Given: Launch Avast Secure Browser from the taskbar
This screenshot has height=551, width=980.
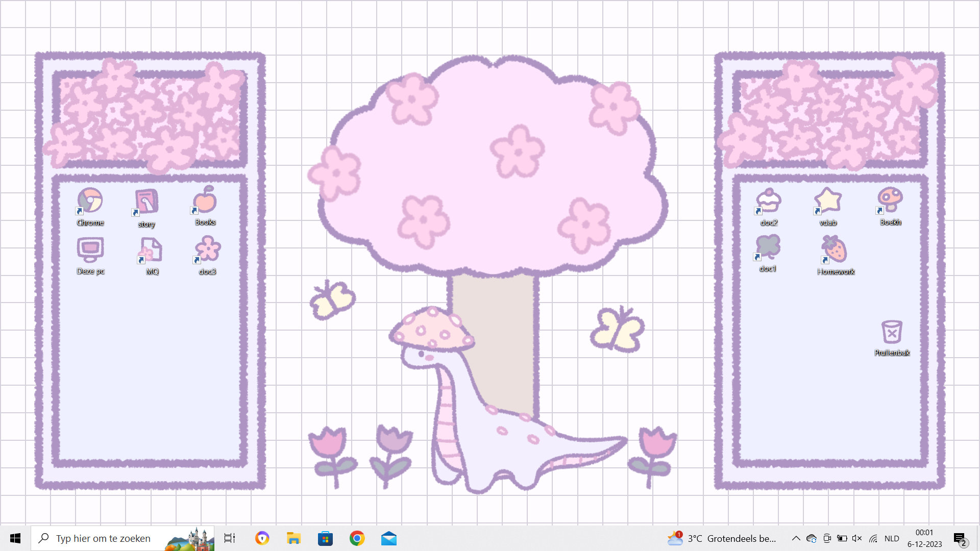Looking at the screenshot, I should (262, 538).
